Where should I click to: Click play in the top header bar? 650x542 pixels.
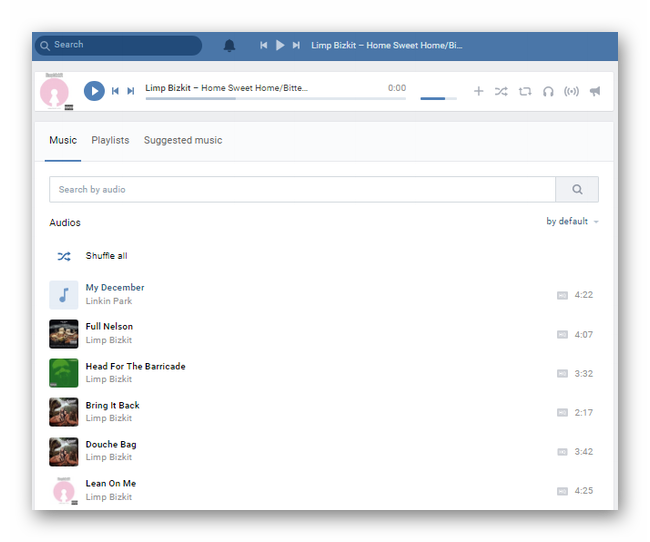tap(280, 45)
